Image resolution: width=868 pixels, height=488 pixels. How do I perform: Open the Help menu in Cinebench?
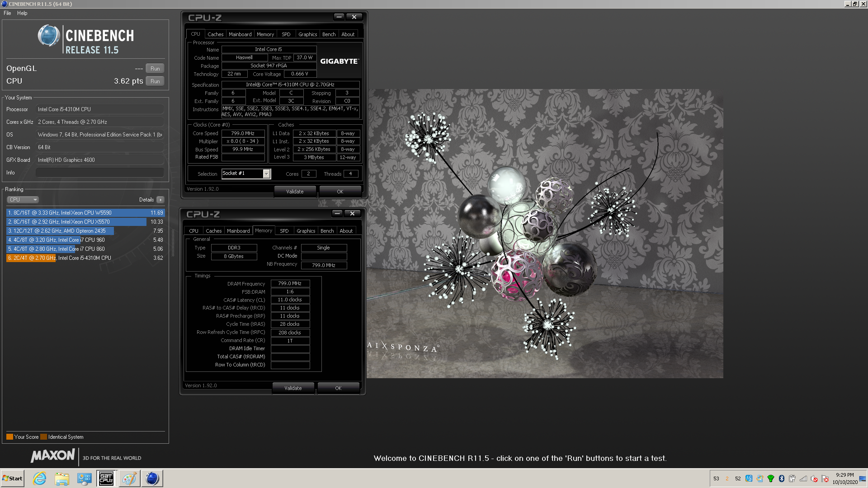point(22,13)
